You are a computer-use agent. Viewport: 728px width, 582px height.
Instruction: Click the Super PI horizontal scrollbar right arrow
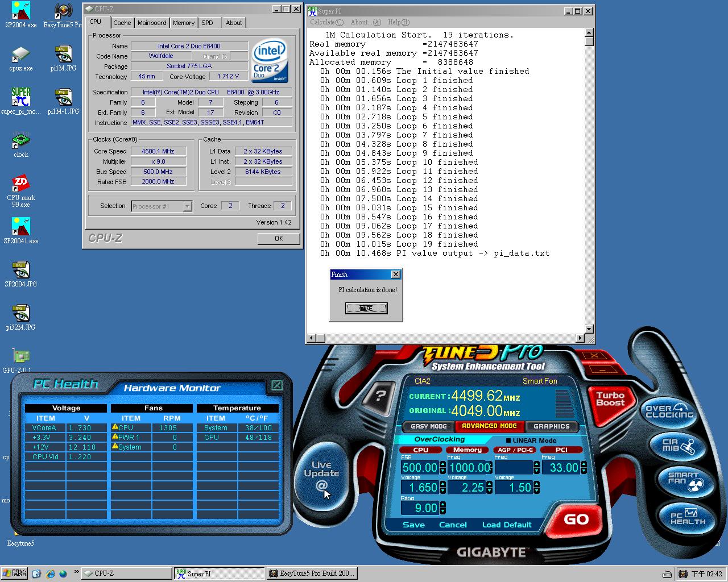tap(580, 338)
